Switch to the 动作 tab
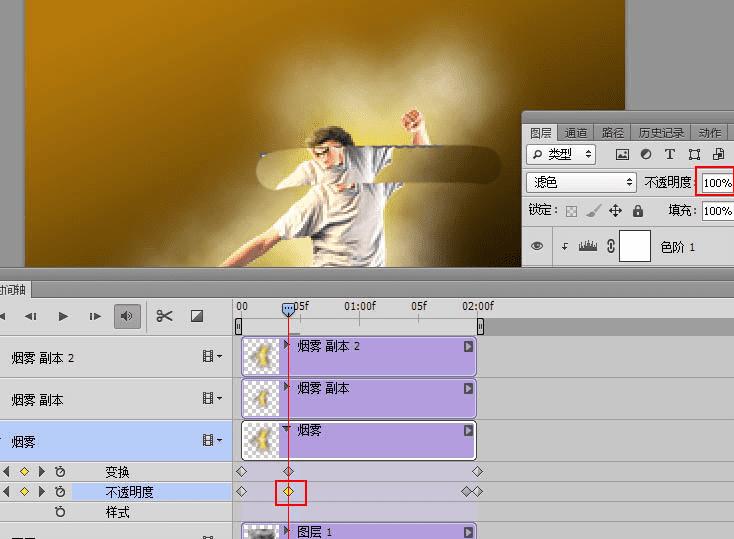Image resolution: width=734 pixels, height=539 pixels. (710, 133)
